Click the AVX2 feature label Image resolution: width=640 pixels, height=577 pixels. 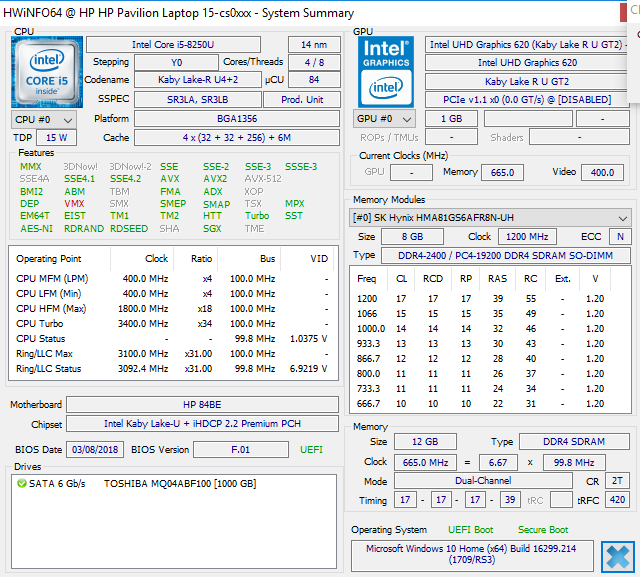[x=214, y=179]
